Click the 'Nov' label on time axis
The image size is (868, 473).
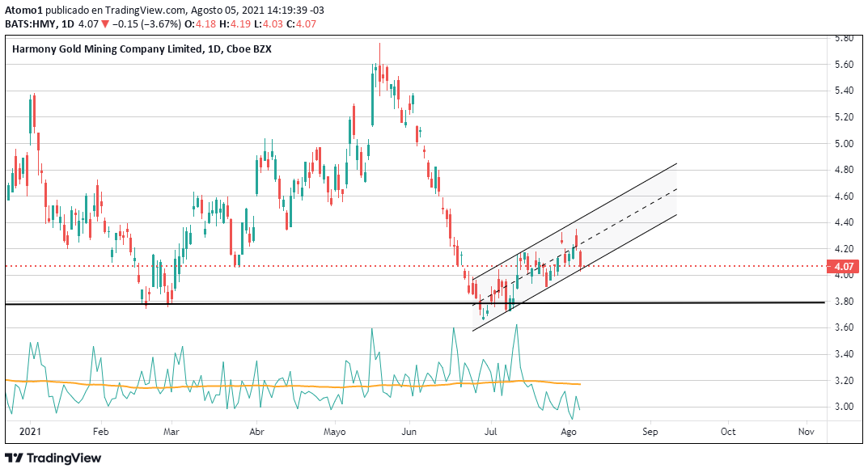pyautogui.click(x=806, y=432)
